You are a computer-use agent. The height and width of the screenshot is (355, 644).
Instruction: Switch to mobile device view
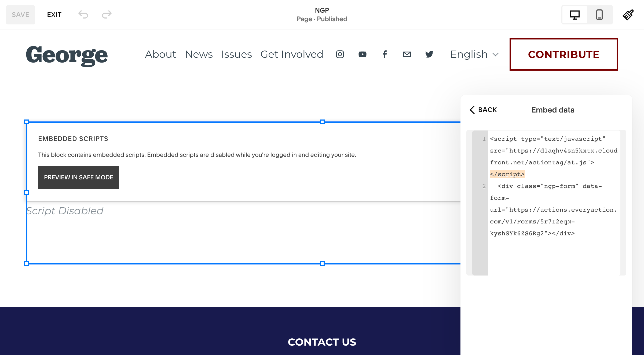click(599, 15)
